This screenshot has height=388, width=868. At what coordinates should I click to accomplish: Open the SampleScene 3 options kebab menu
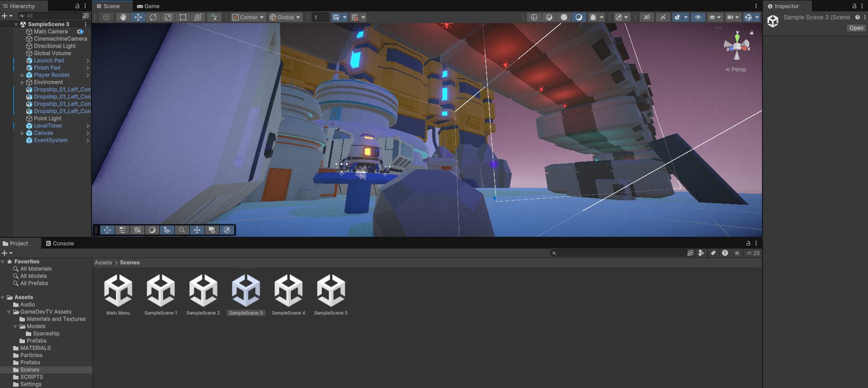86,24
